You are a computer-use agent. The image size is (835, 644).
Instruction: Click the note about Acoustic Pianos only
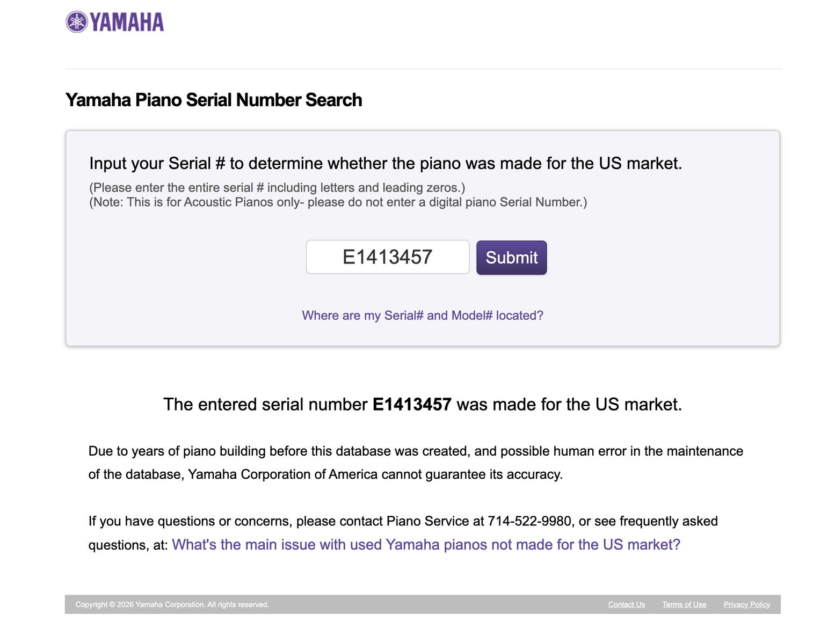point(338,202)
